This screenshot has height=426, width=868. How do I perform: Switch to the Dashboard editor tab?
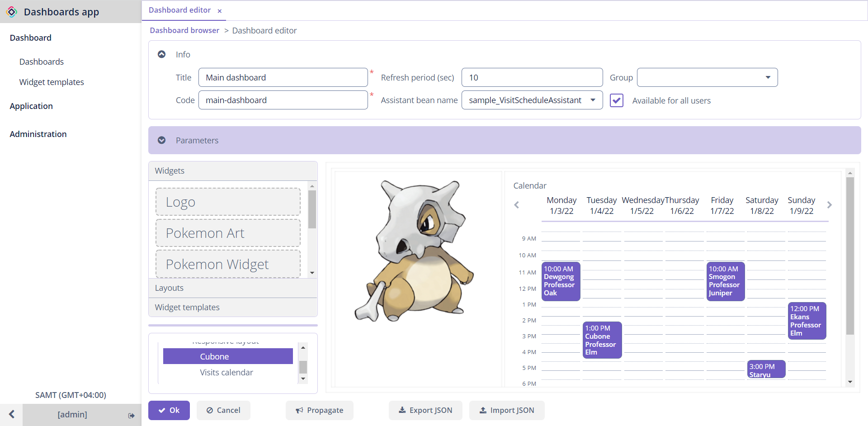coord(179,10)
